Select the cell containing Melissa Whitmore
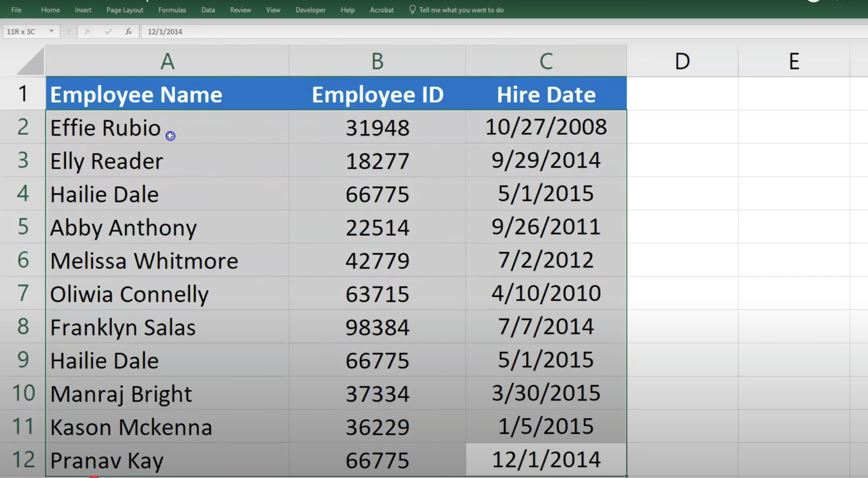Screen dimensions: 868x478 pos(167,260)
